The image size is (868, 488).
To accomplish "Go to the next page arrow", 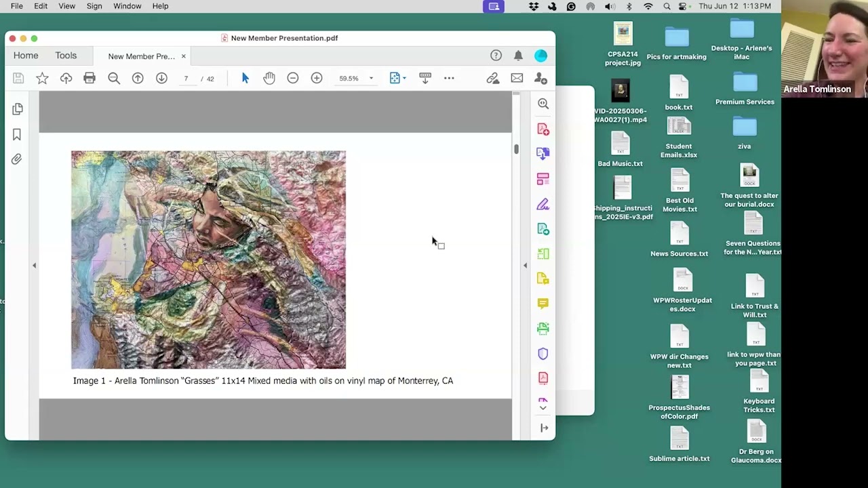I will pos(161,79).
